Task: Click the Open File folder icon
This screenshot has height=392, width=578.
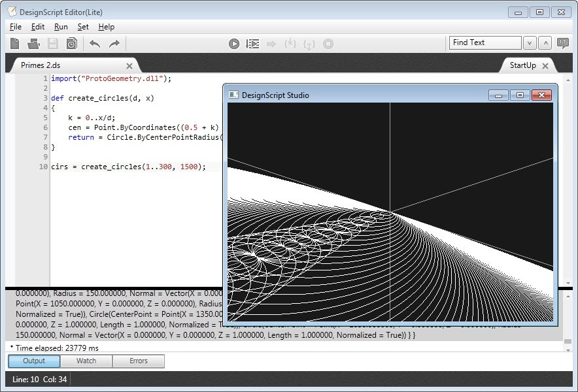Action: coord(33,44)
